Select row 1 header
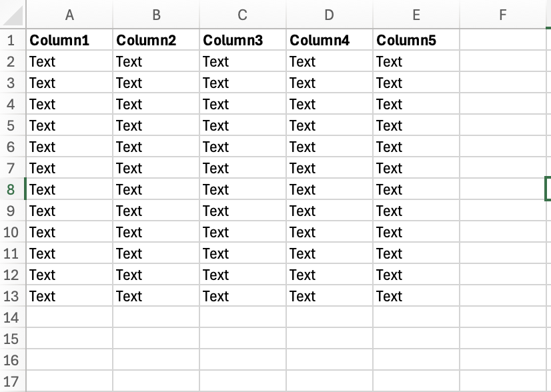551x392 pixels. point(13,40)
